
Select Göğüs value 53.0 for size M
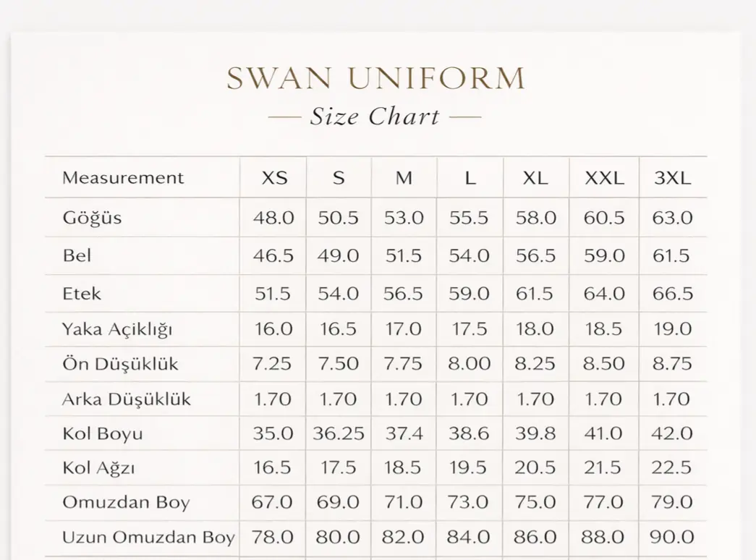click(x=404, y=218)
